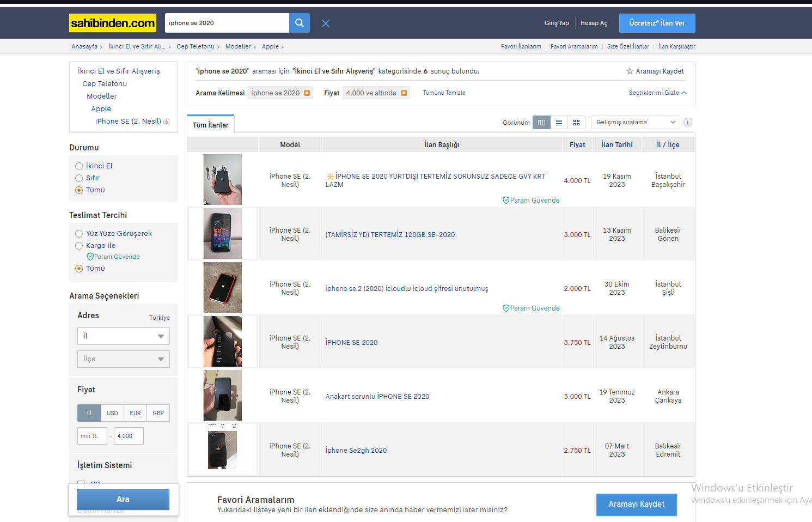Select EUR currency tab
The image size is (812, 522).
[135, 413]
